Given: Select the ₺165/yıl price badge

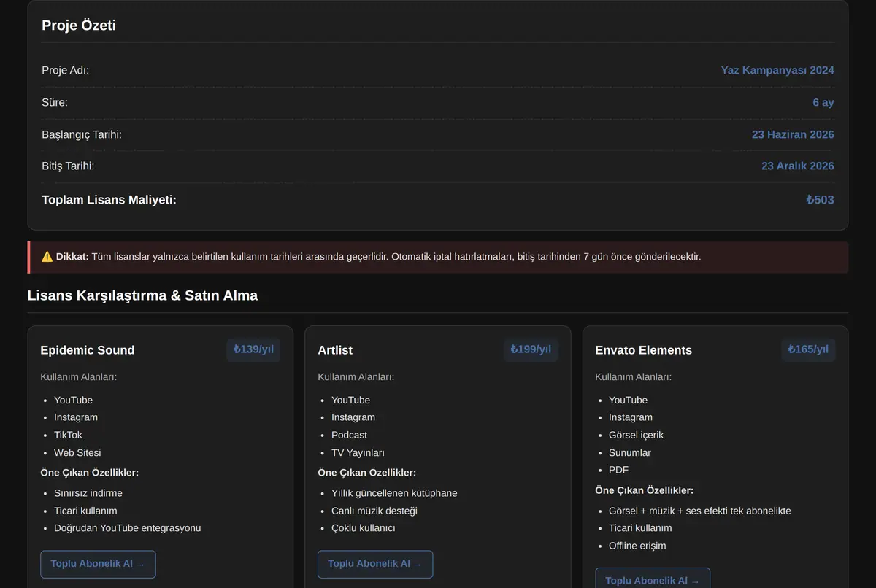Looking at the screenshot, I should pyautogui.click(x=808, y=349).
